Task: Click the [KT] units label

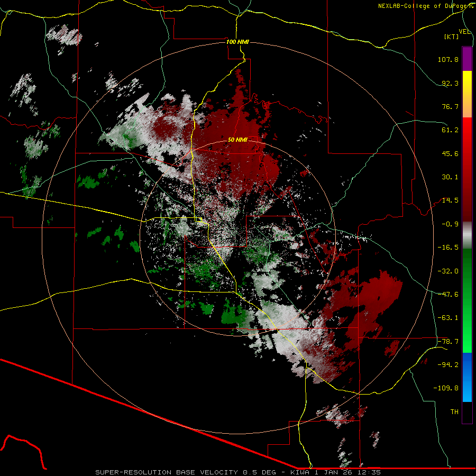Action: 452,36
